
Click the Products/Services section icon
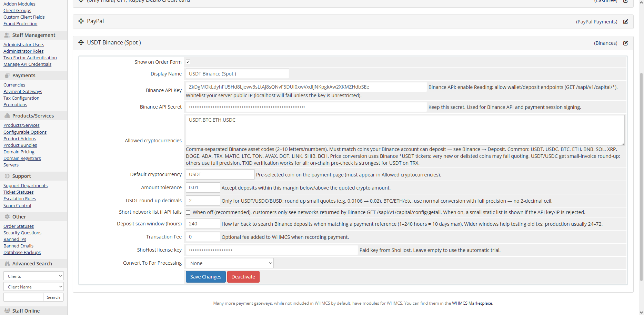(x=7, y=116)
